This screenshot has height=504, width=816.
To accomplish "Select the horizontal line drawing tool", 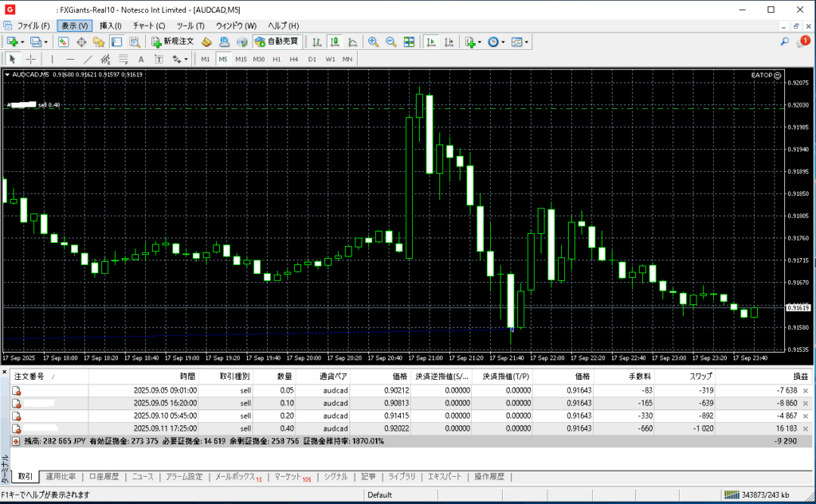I will 70,59.
